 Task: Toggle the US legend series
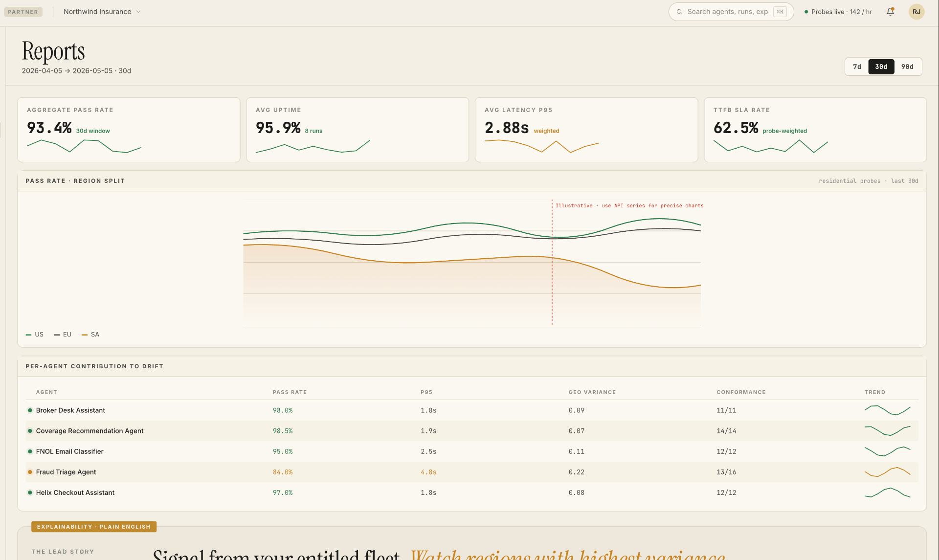[x=35, y=335]
